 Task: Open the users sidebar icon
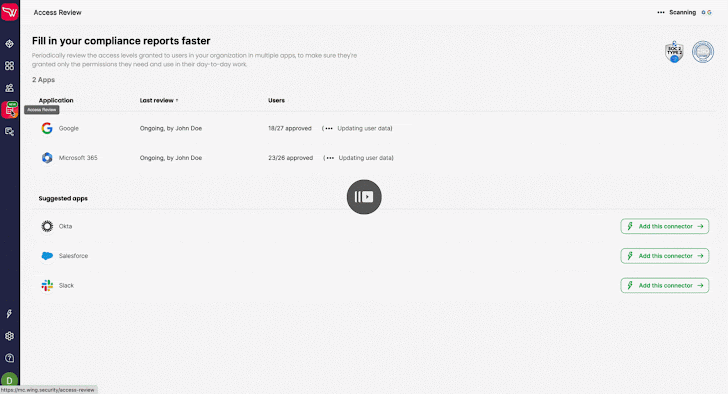click(9, 88)
